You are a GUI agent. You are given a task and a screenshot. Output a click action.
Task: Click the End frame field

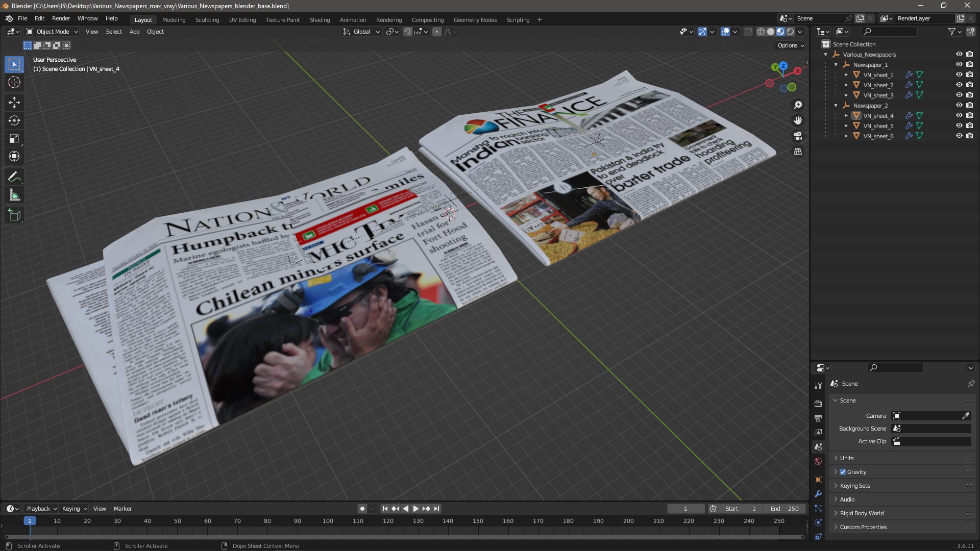point(785,509)
